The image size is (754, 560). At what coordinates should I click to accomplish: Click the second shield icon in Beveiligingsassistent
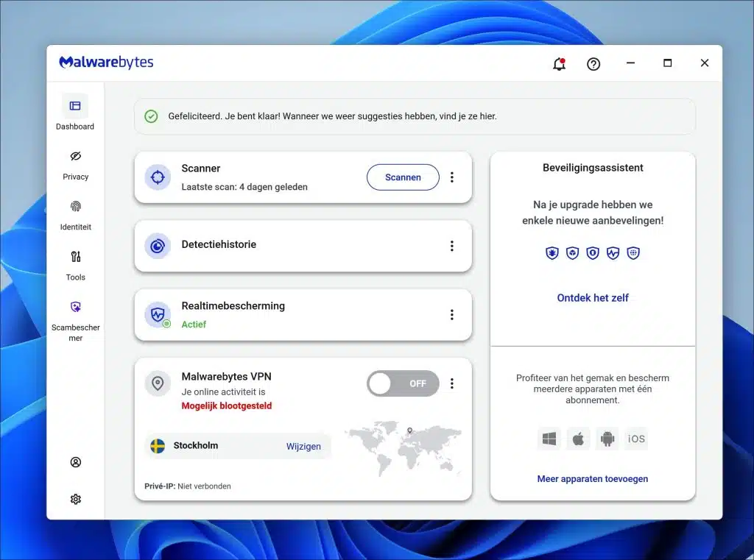pyautogui.click(x=572, y=253)
